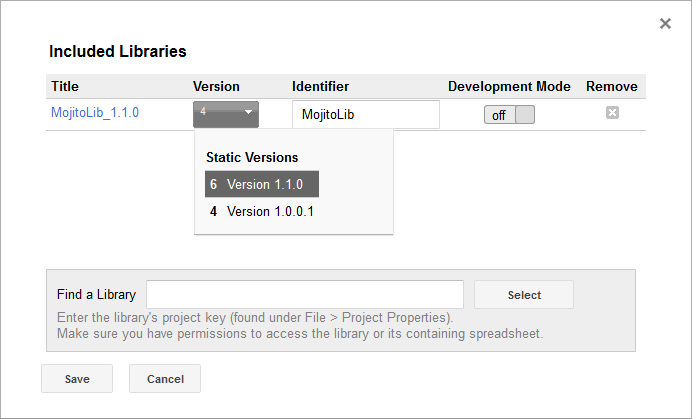Toggle Development Mode for MojitoLib

[x=510, y=115]
